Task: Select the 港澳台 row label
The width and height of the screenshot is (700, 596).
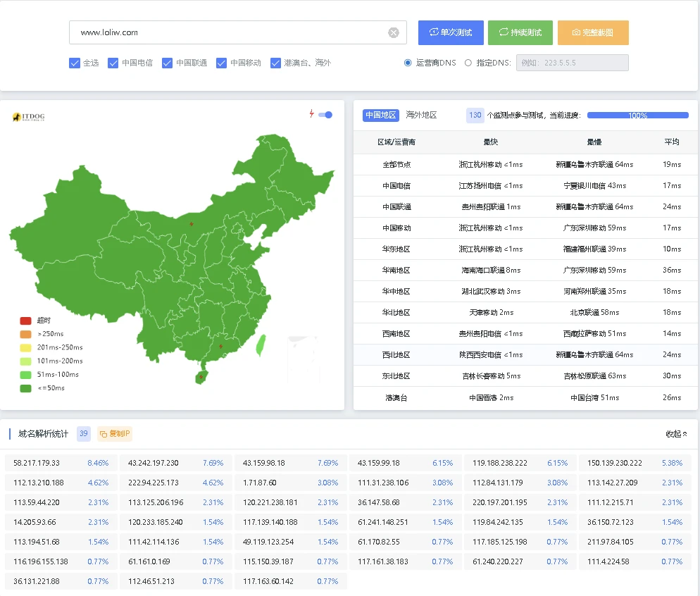Action: tap(396, 398)
